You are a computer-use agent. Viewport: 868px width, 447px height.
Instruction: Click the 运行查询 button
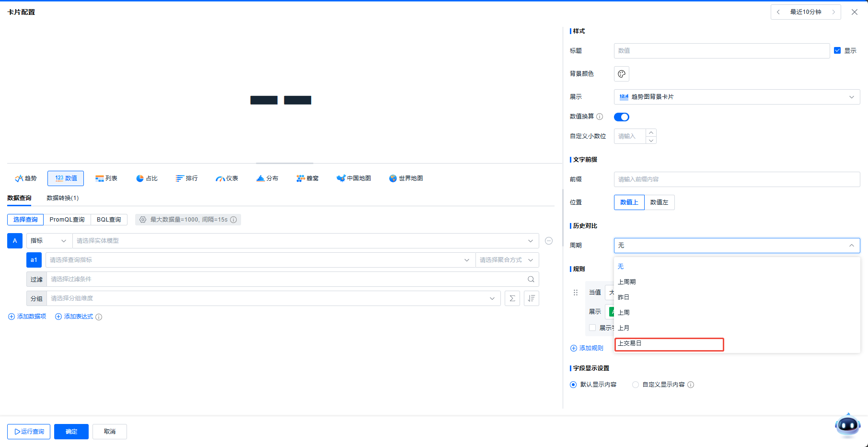point(30,432)
